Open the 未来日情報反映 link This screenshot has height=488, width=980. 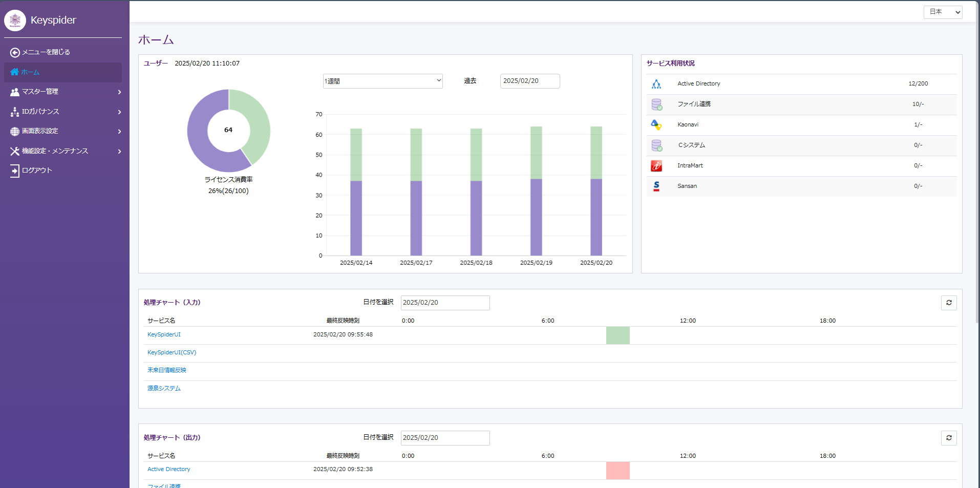click(167, 370)
